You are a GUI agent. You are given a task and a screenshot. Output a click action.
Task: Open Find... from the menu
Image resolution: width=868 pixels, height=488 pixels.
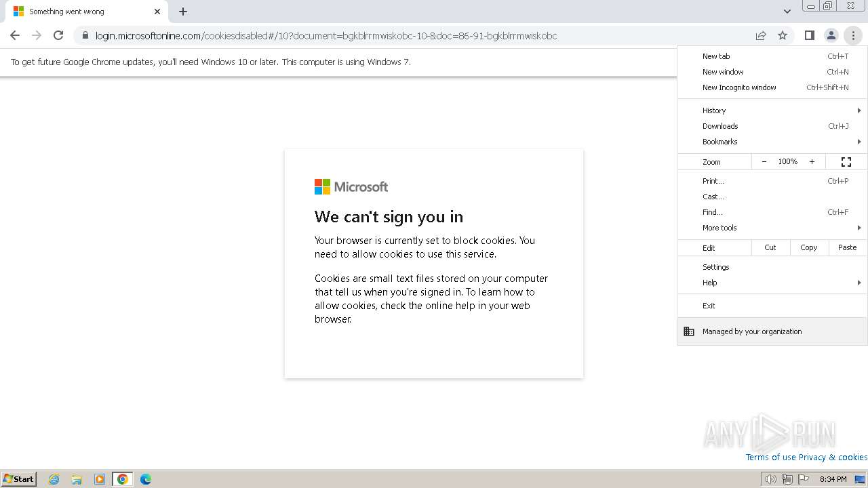pos(772,212)
